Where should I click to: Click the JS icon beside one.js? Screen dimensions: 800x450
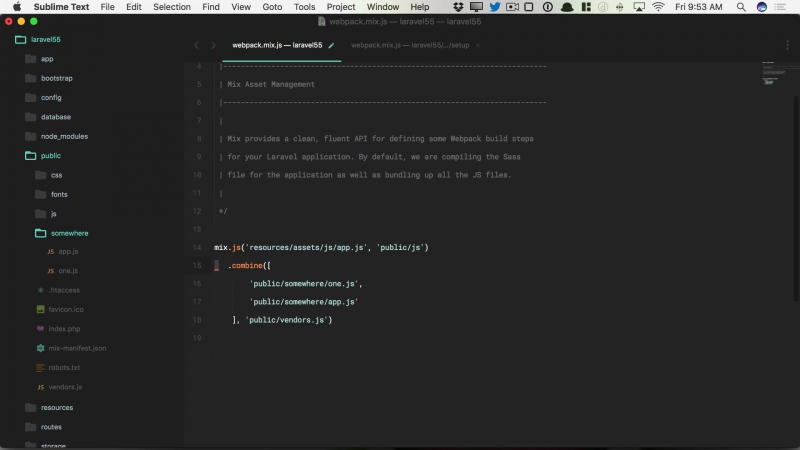[51, 271]
